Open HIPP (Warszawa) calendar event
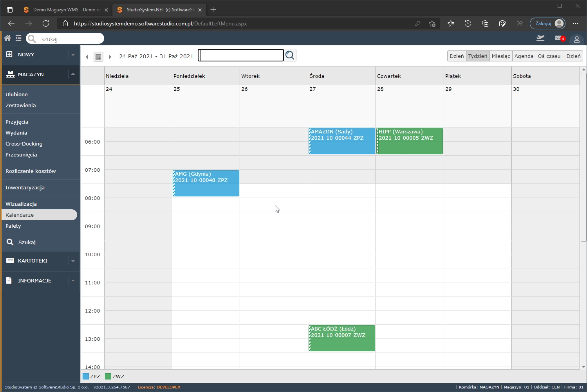The width and height of the screenshot is (587, 392). click(410, 141)
